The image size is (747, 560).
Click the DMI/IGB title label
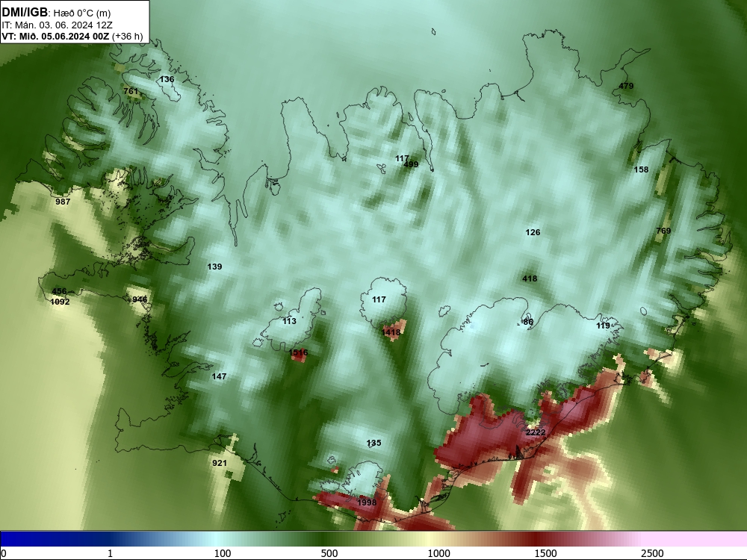click(x=25, y=13)
